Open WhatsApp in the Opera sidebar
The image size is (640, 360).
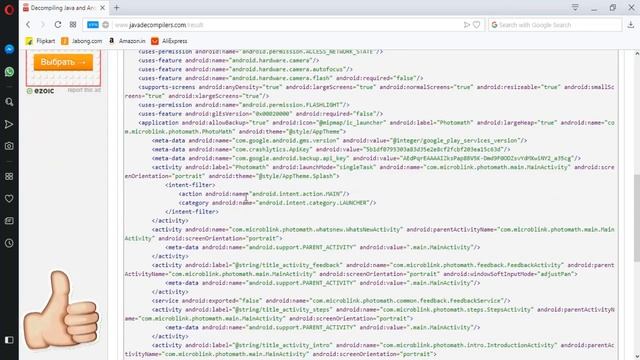(x=9, y=72)
